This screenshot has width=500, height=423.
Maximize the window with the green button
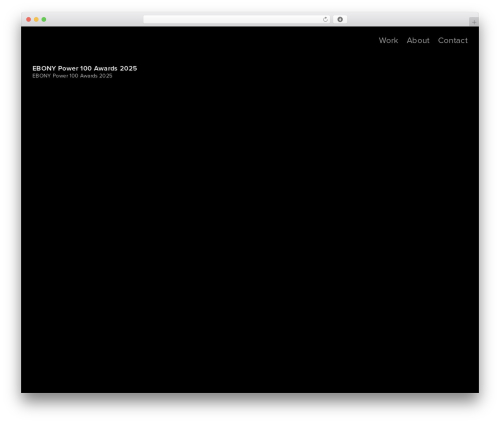tap(44, 19)
